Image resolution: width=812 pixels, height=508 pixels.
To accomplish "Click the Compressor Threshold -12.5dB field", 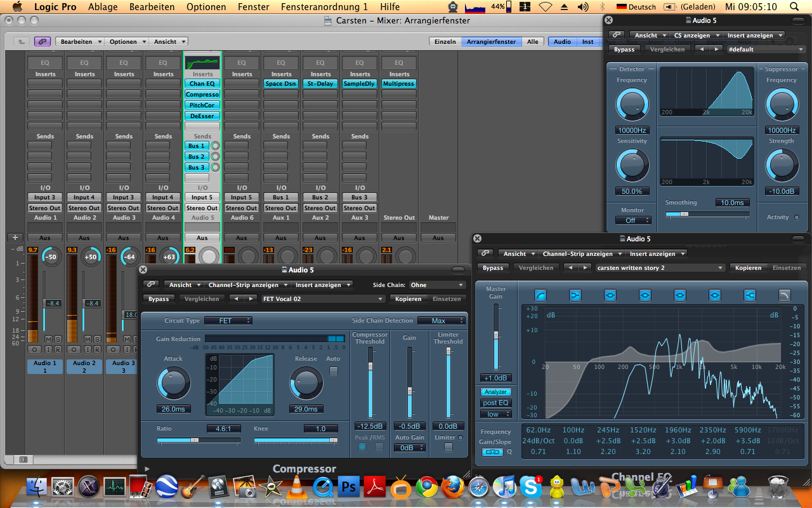I will click(x=370, y=426).
